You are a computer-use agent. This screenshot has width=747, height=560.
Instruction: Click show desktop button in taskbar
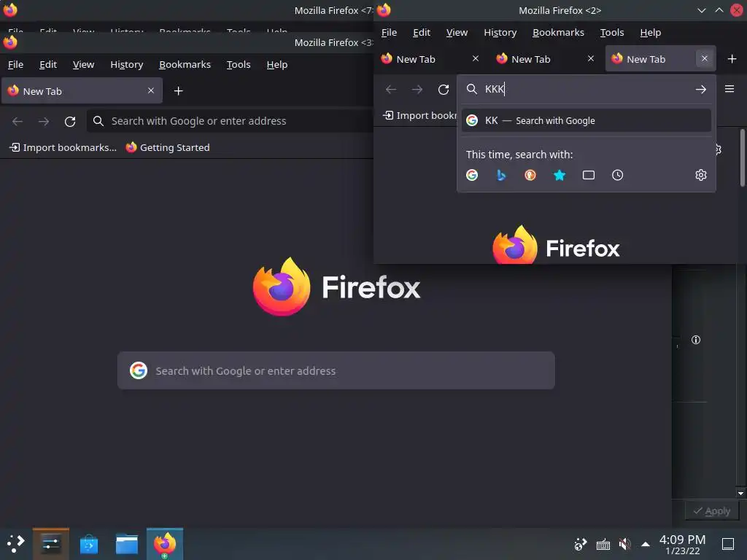point(728,544)
